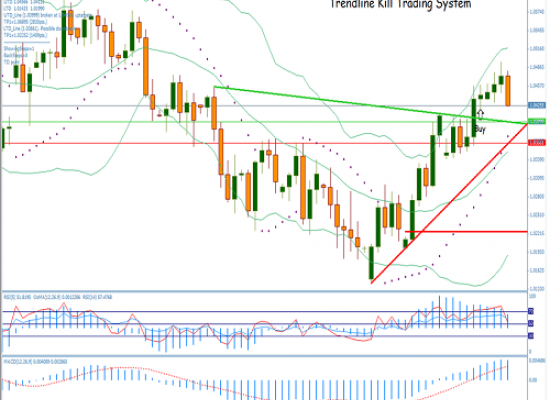Click the "Buy" label on the chart
Image resolution: width=550 pixels, height=400 pixels.
click(480, 129)
